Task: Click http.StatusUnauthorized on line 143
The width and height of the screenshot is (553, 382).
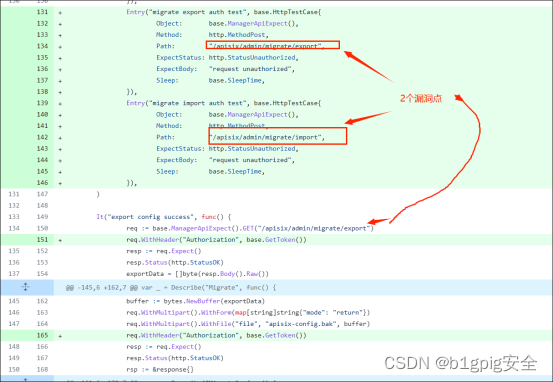Action: point(253,148)
